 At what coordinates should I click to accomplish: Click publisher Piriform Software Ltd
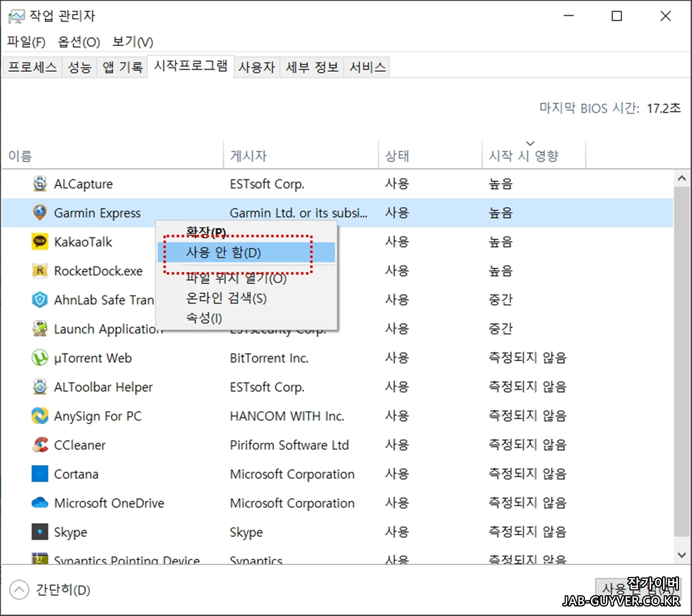pyautogui.click(x=289, y=445)
